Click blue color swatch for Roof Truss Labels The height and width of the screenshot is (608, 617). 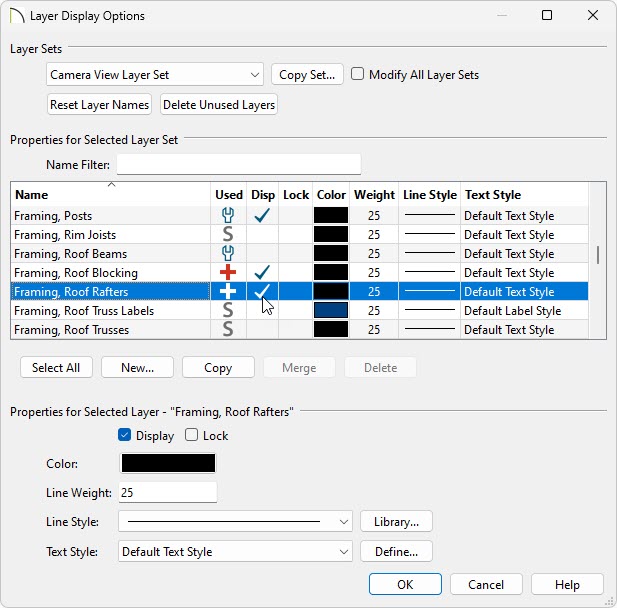pos(331,310)
